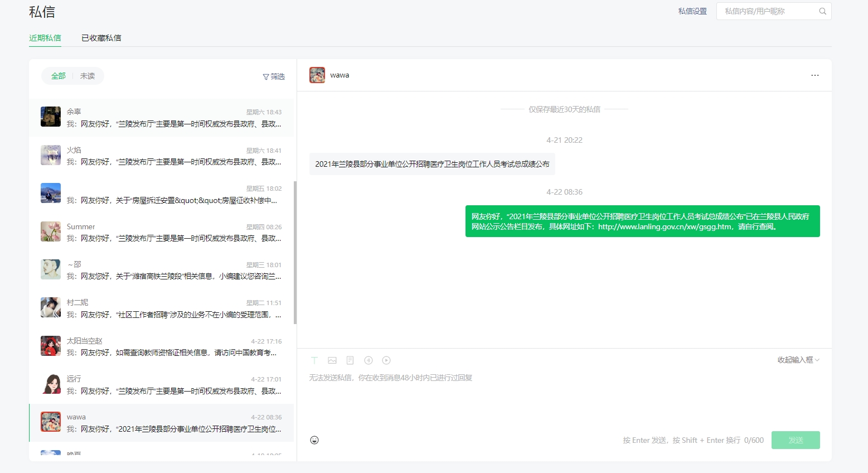
Task: Open 远行 conversation from 4-22 17:01
Action: point(162,384)
